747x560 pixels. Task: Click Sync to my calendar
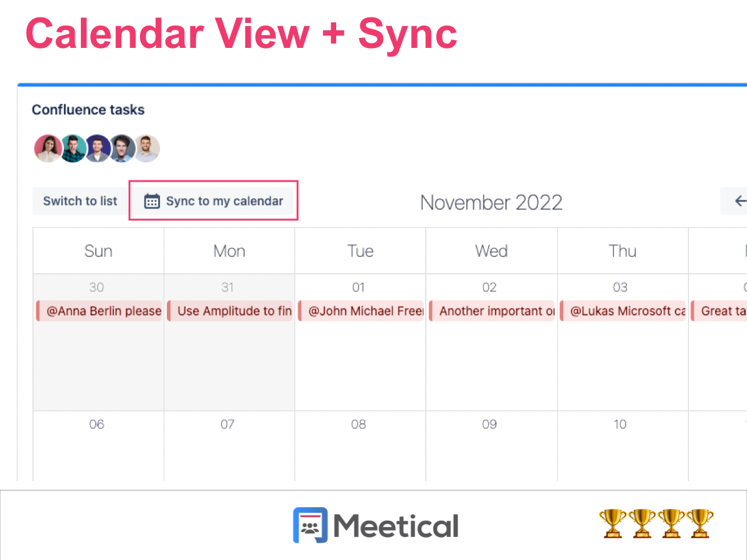coord(224,200)
